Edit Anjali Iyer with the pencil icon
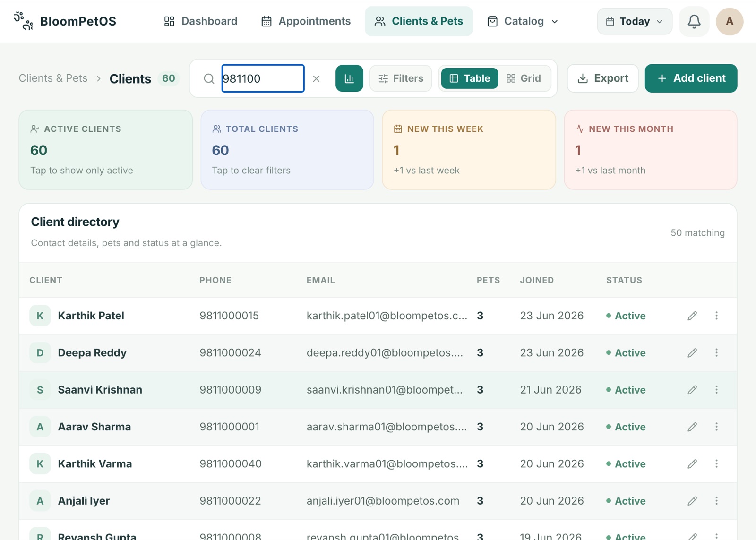 coord(692,501)
